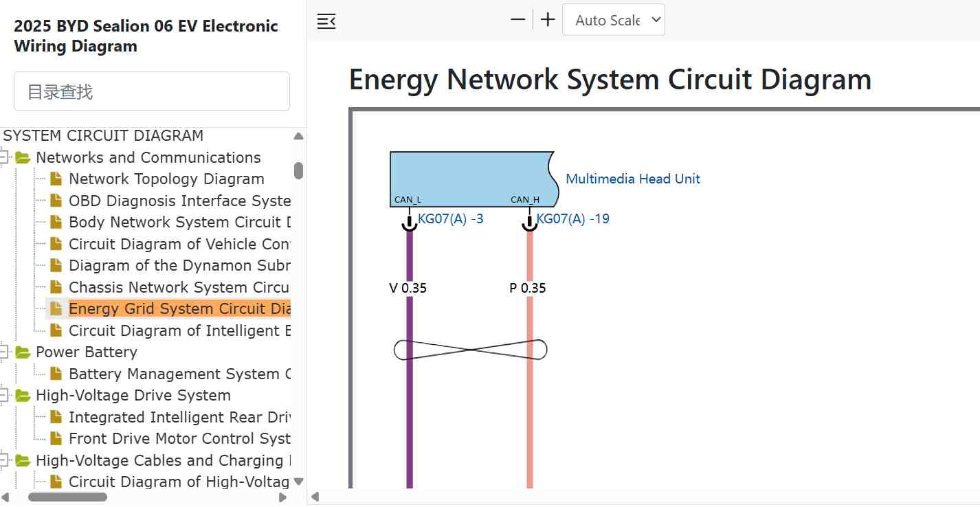Click connector label KG07(A) -19
Screen dimensions: 980x507
(x=573, y=219)
